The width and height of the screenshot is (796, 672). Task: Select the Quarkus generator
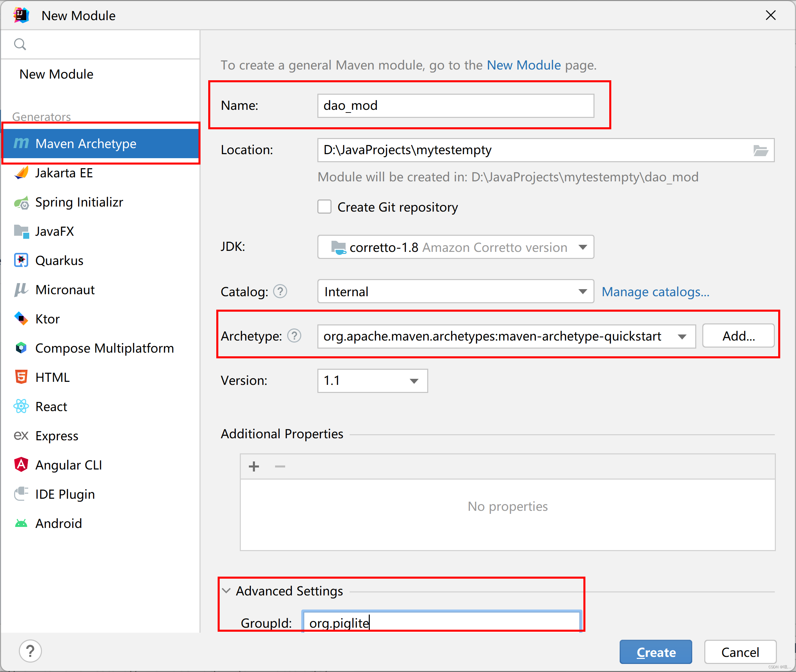click(x=101, y=261)
